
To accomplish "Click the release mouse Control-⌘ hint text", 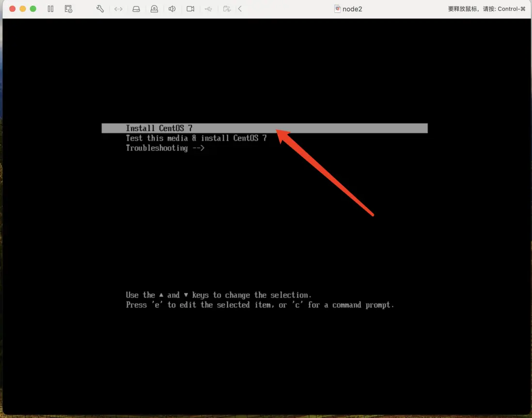I will [486, 9].
